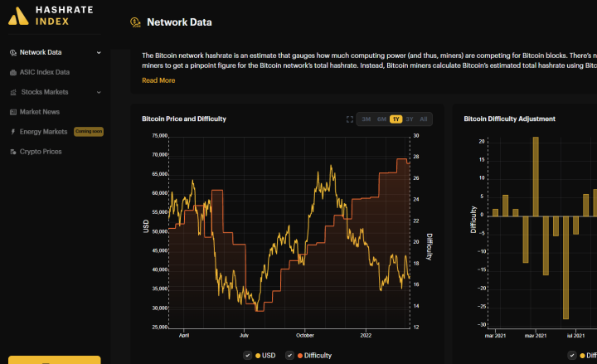Open Market News from the sidebar
This screenshot has height=364, width=597.
pos(40,112)
